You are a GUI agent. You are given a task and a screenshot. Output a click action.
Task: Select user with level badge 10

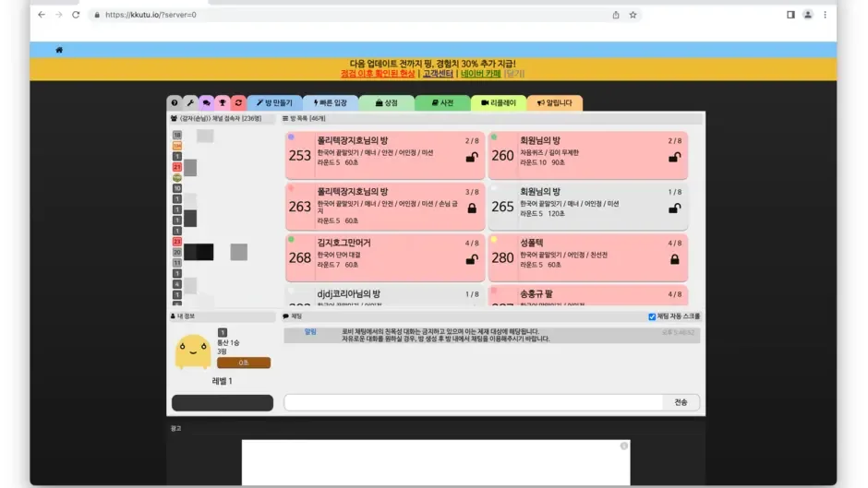pos(177,189)
